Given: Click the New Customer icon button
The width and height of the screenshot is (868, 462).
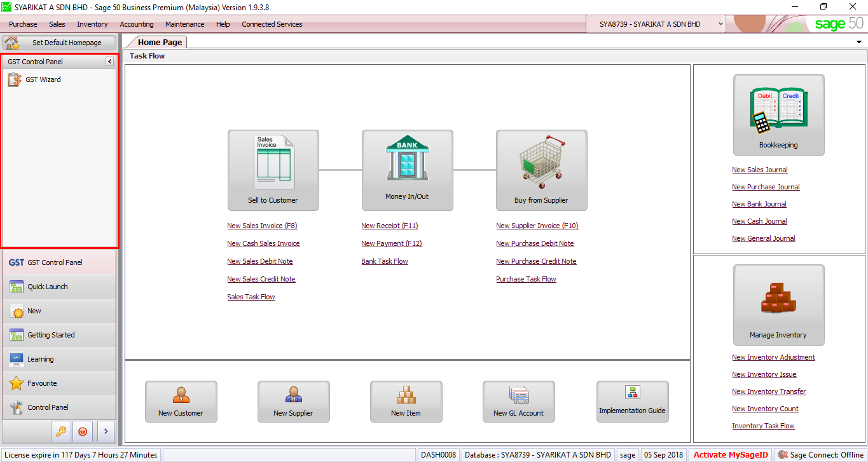Looking at the screenshot, I should click(x=181, y=402).
